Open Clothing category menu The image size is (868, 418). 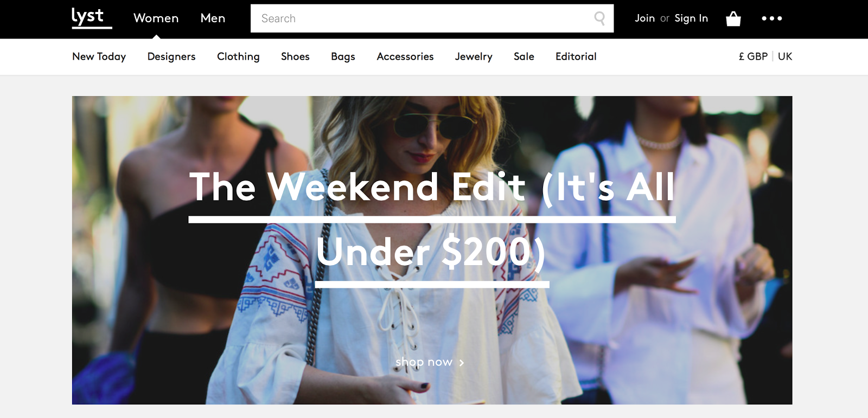click(x=238, y=56)
